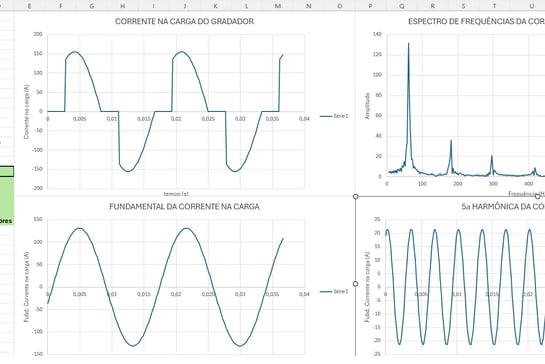
Task: Grab top-left resize handle of 5a HARMÔNICA chart
Action: coord(355,197)
